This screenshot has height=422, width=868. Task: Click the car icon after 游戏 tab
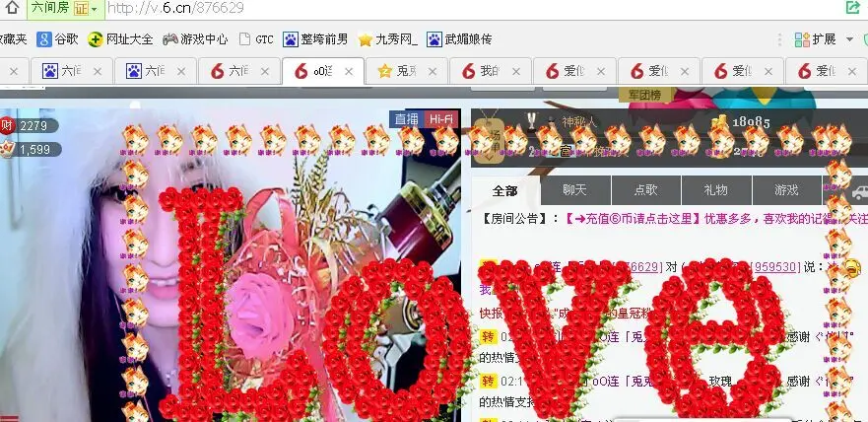(859, 191)
